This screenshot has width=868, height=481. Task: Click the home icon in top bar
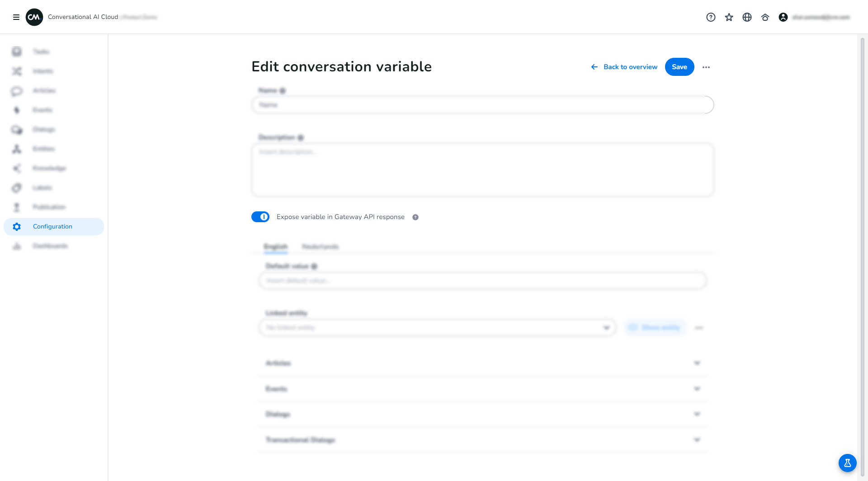(x=765, y=17)
